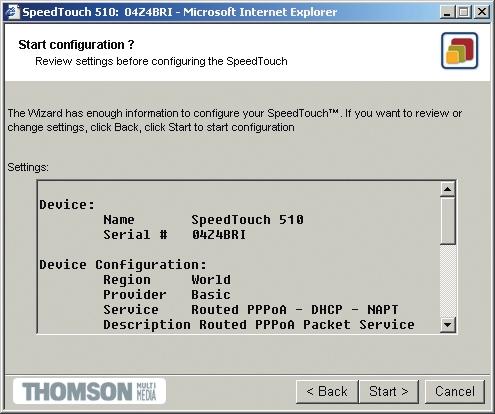Click the SpeedTouch stacked squares logo
The width and height of the screenshot is (495, 414).
(459, 51)
